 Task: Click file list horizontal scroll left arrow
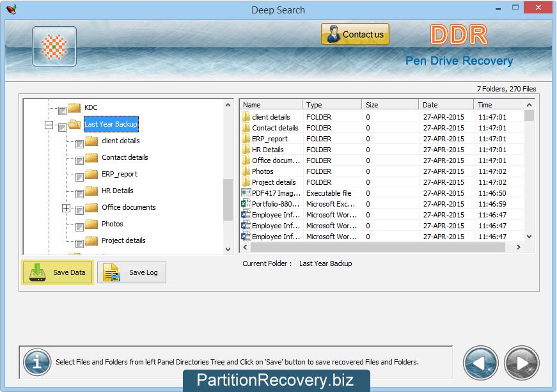click(245, 247)
